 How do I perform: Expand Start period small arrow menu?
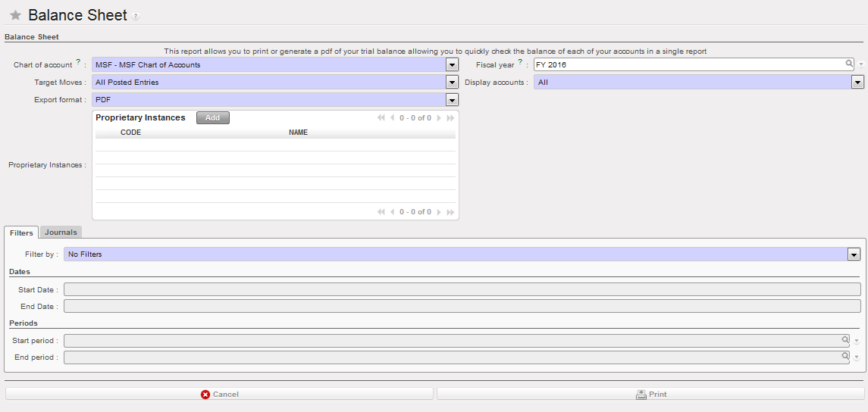pos(857,342)
